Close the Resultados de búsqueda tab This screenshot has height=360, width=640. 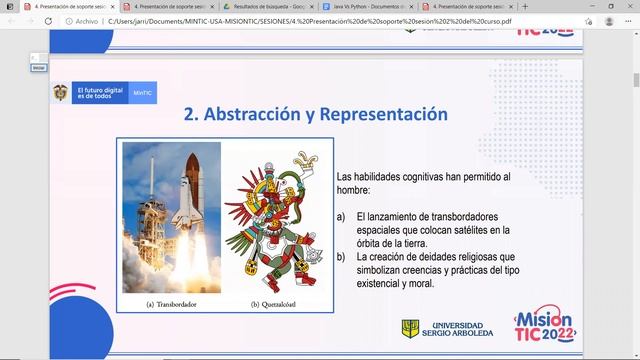312,7
